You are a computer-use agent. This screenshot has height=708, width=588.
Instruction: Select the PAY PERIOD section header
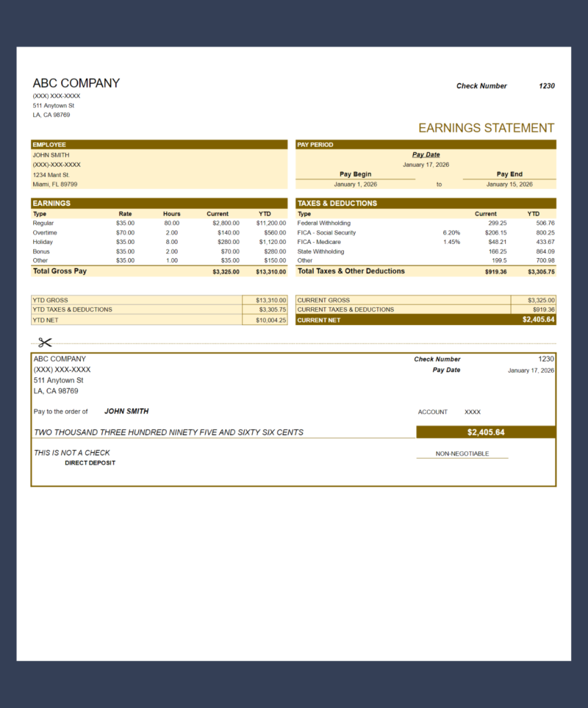coord(426,145)
